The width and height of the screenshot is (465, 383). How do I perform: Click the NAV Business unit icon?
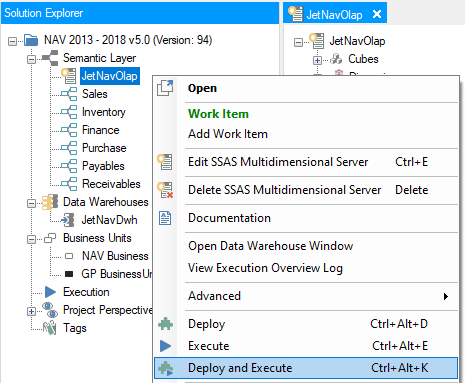pos(69,256)
